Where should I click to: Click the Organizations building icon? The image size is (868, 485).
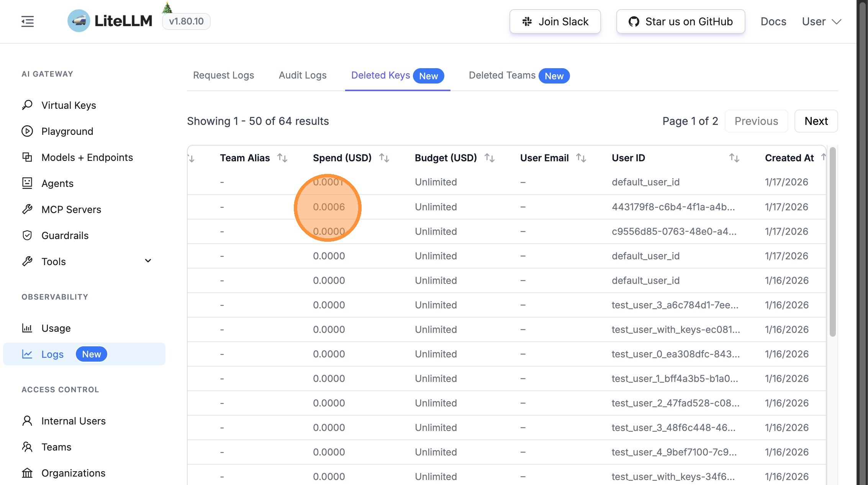(27, 473)
